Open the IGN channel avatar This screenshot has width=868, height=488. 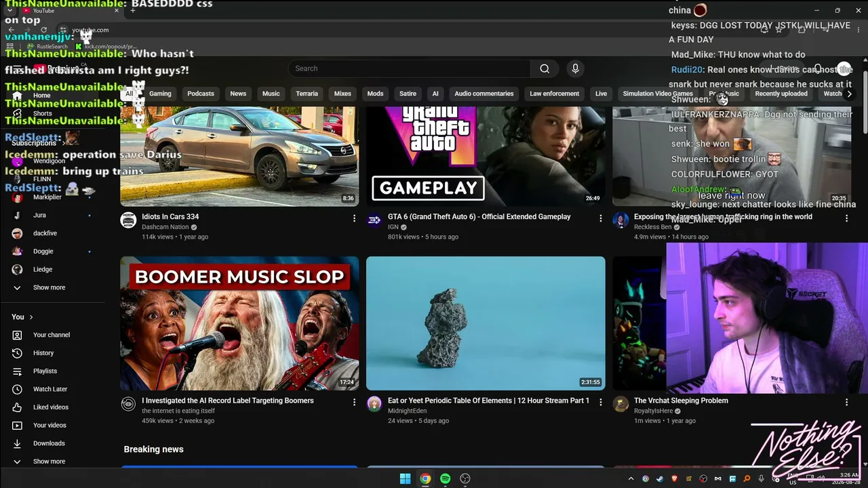(x=374, y=220)
